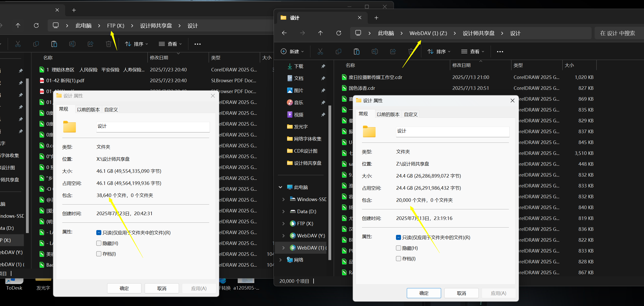Expand the Data (D:) drive tree node

(283, 211)
